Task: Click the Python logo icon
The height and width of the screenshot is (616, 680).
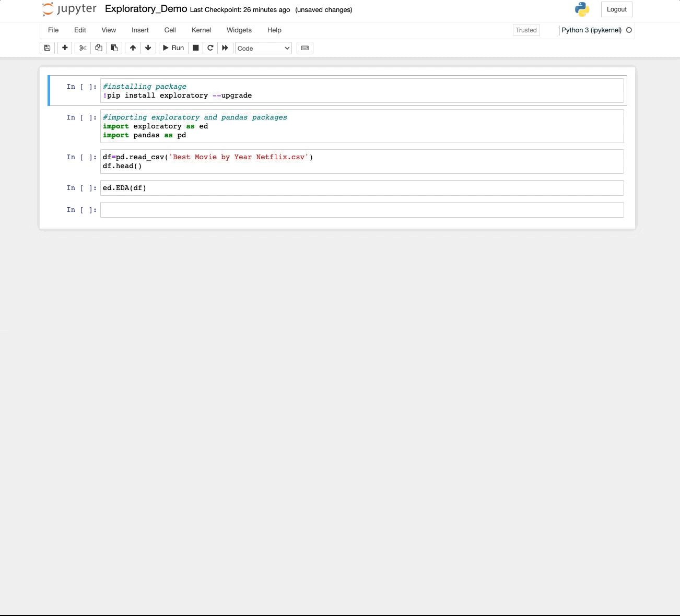Action: tap(582, 9)
